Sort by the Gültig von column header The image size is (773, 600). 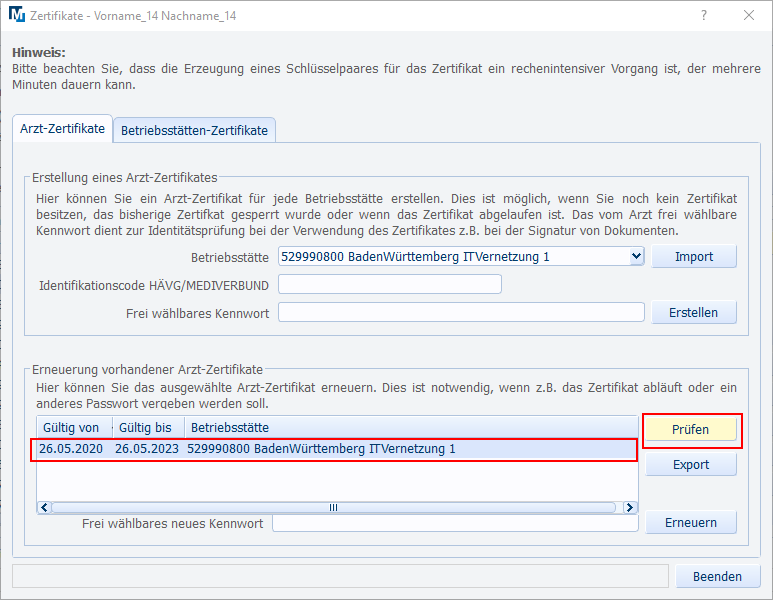[x=72, y=427]
